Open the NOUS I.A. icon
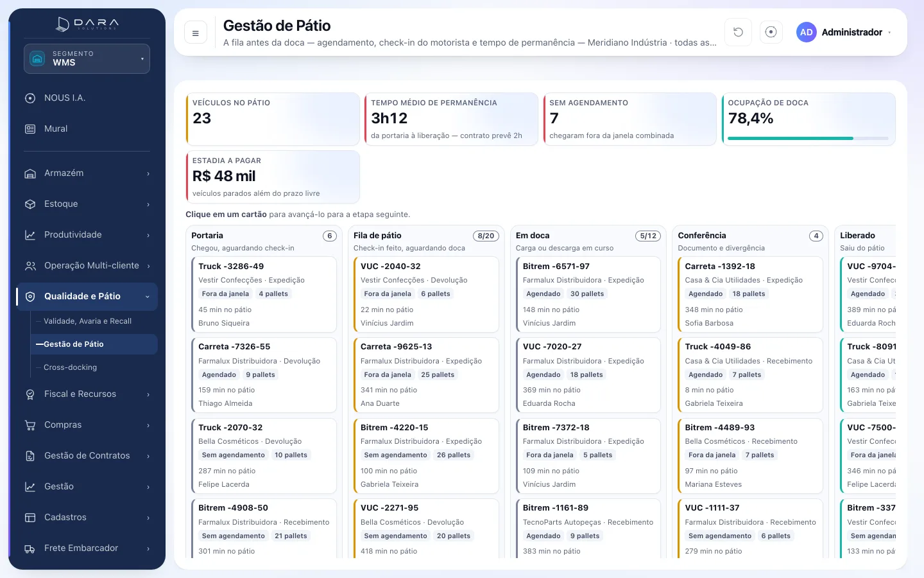924x578 pixels. pos(30,98)
